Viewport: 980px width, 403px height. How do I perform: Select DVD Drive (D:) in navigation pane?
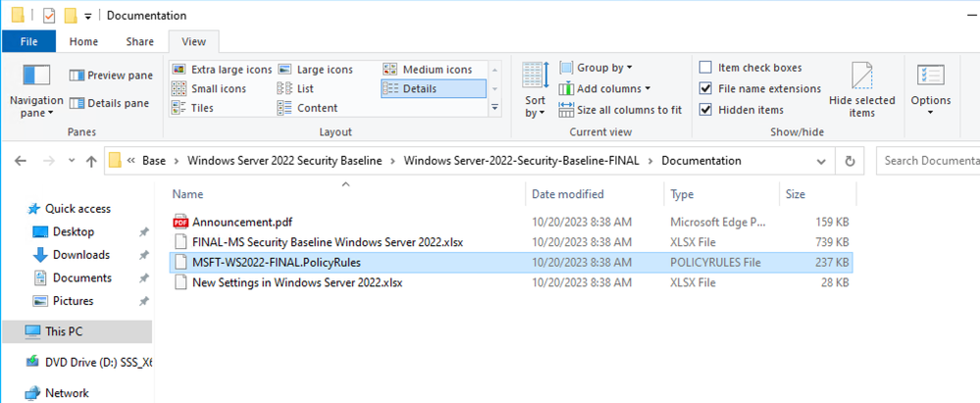[x=90, y=363]
